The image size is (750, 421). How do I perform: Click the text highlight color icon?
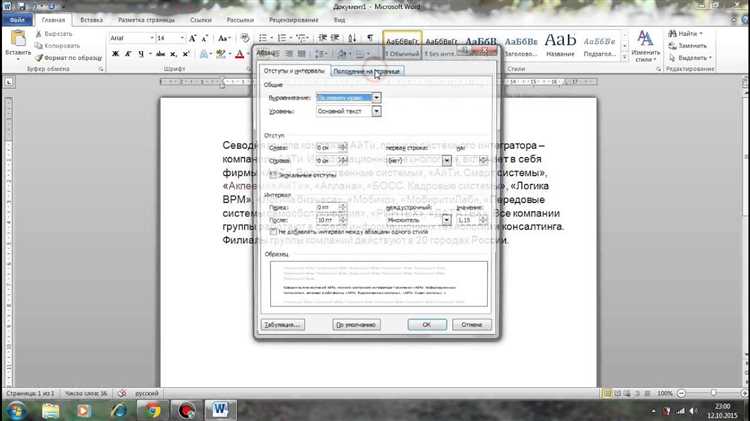click(221, 54)
